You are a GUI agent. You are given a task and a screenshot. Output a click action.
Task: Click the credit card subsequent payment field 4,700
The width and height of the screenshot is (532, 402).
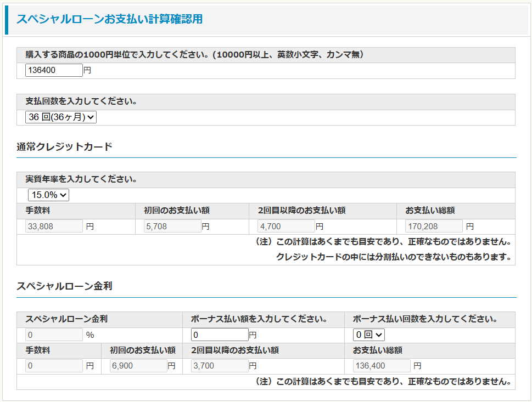[286, 226]
